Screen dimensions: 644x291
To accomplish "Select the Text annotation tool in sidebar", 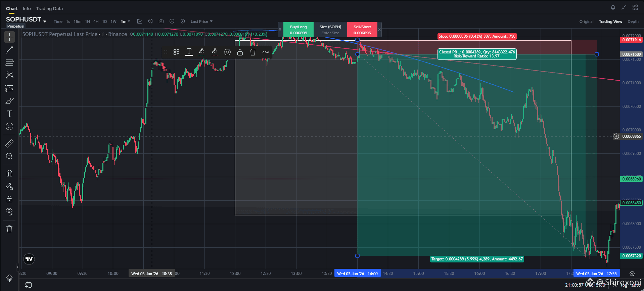I will [x=9, y=114].
